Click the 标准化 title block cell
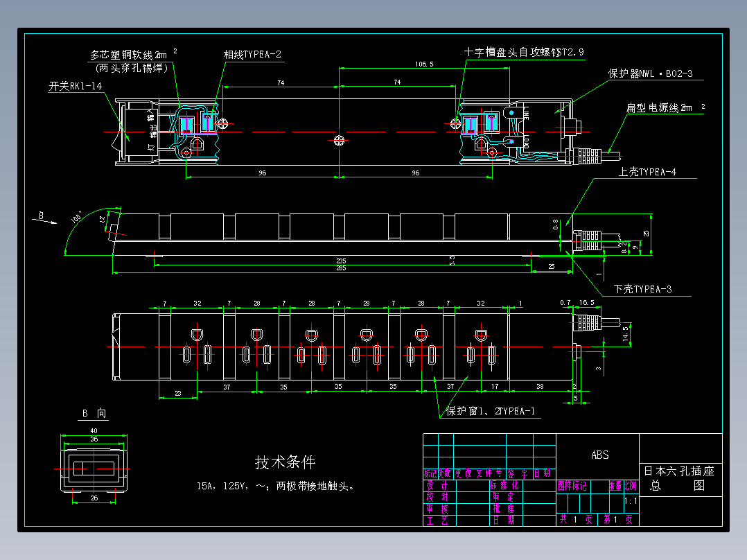Viewport: 747px width, 560px height. pos(504,486)
